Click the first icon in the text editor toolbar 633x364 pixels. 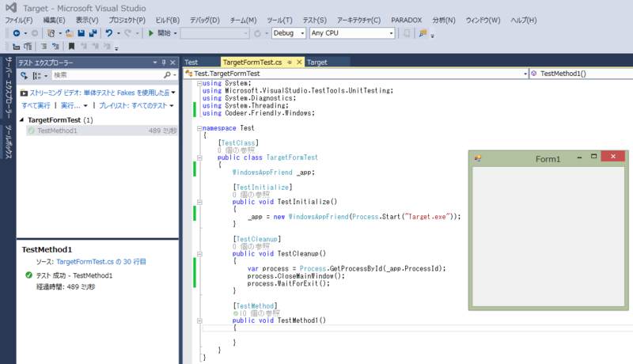(16, 47)
